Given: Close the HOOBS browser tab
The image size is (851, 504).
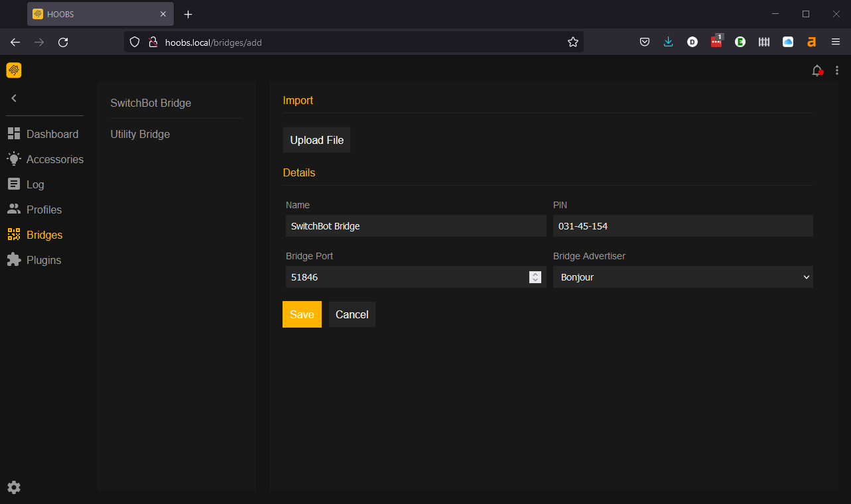Looking at the screenshot, I should point(163,14).
